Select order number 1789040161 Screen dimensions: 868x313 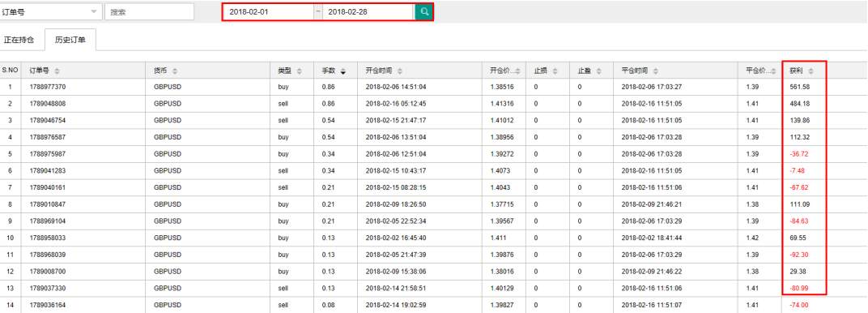click(48, 187)
